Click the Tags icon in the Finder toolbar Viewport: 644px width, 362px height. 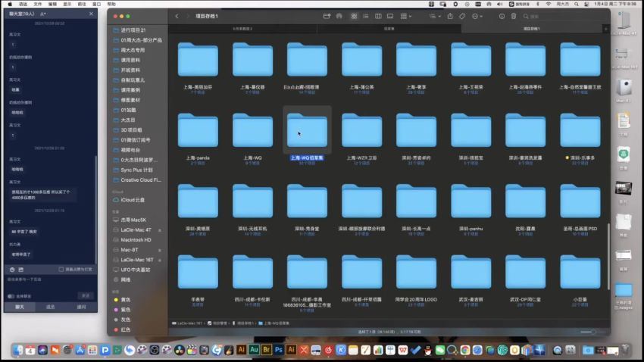(462, 17)
